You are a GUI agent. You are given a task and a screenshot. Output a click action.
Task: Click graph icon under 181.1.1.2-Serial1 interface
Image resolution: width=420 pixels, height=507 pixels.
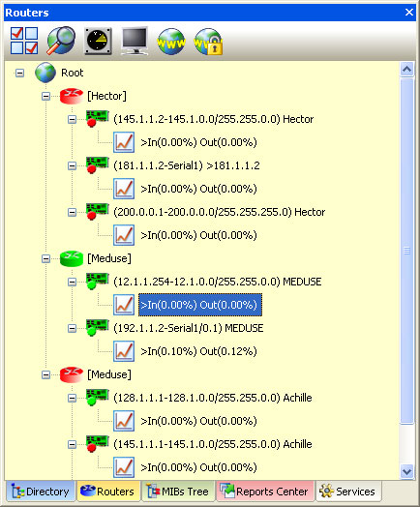tap(124, 189)
